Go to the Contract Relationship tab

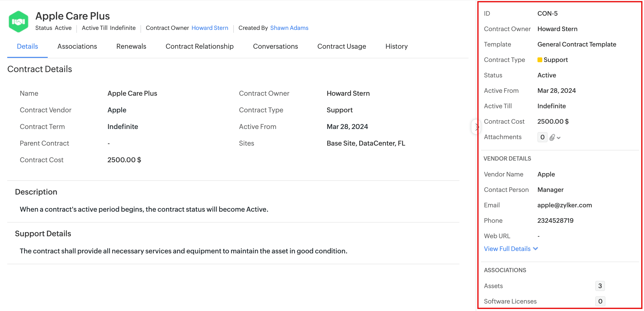tap(199, 46)
